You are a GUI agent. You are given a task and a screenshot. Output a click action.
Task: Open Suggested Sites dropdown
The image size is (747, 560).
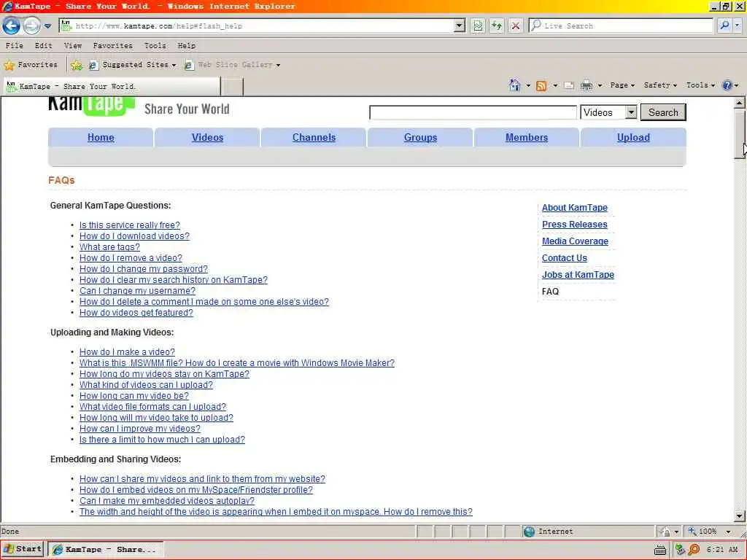pyautogui.click(x=133, y=65)
